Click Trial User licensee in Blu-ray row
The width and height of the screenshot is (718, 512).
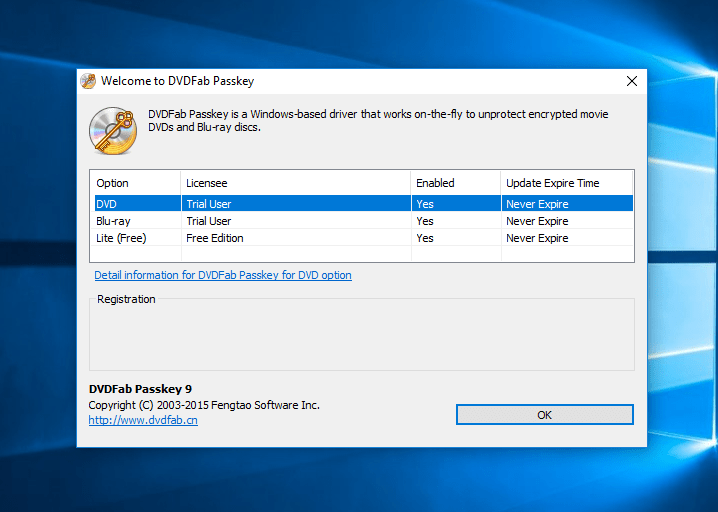[x=209, y=221]
